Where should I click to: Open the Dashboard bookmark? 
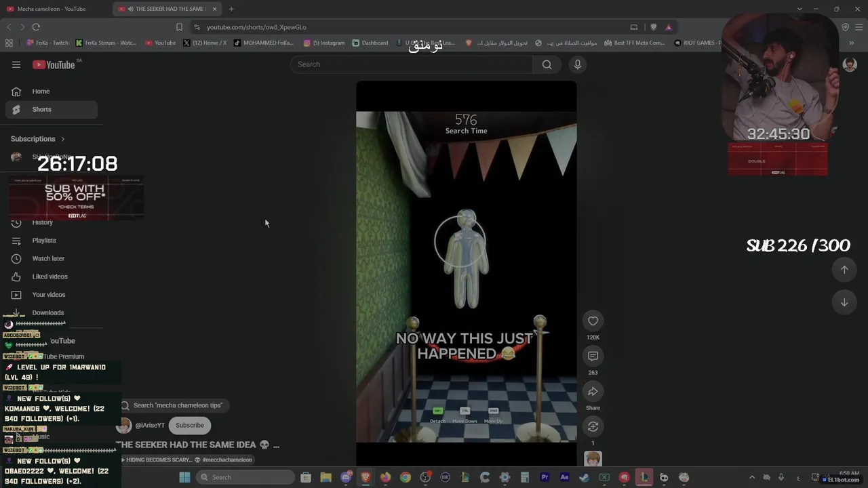point(370,43)
